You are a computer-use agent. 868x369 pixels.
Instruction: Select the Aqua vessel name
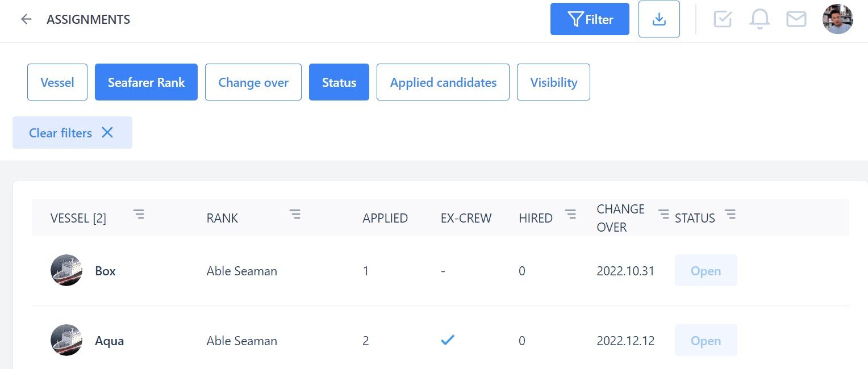pos(110,341)
